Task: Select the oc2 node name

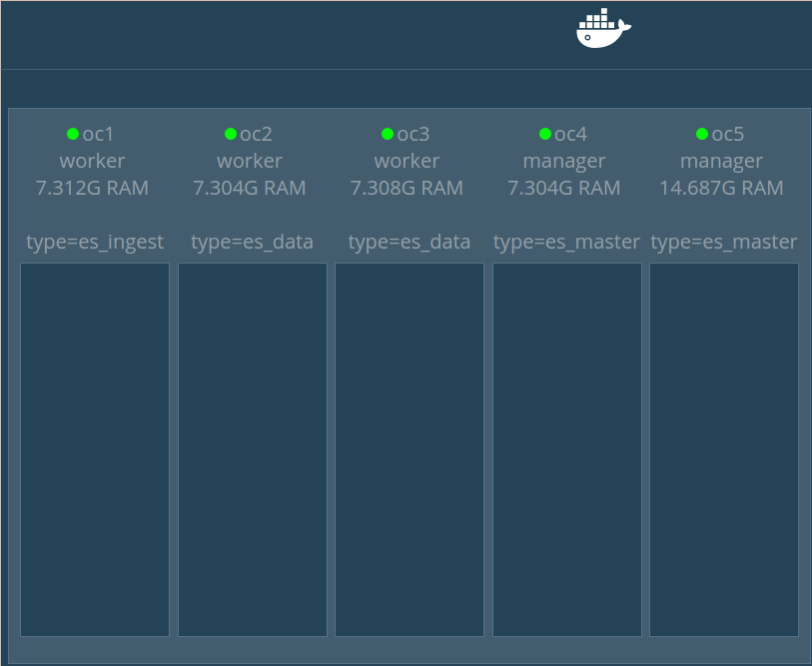Action: click(x=257, y=135)
